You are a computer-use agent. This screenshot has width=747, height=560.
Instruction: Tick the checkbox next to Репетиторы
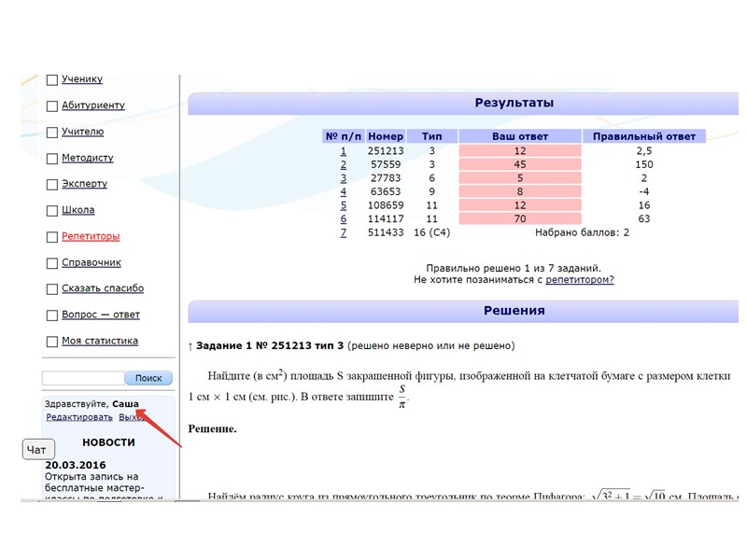pyautogui.click(x=52, y=237)
